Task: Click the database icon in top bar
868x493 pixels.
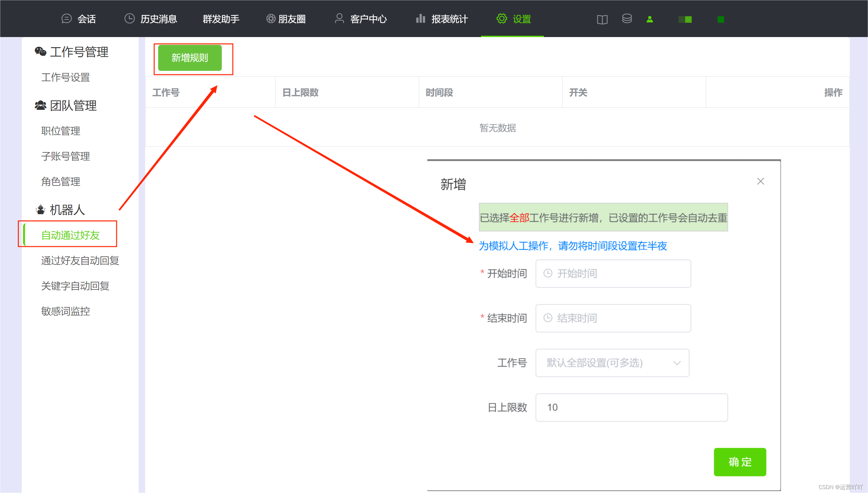Action: [627, 19]
